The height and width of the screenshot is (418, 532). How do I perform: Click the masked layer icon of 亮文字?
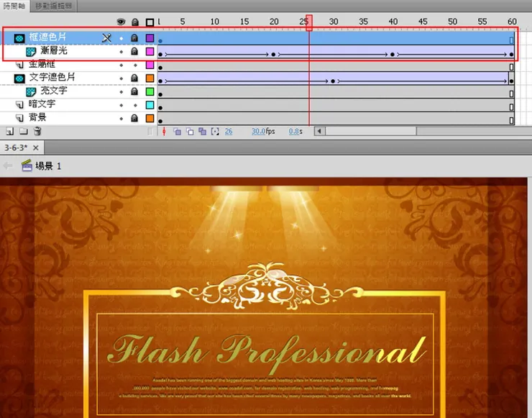tap(31, 91)
